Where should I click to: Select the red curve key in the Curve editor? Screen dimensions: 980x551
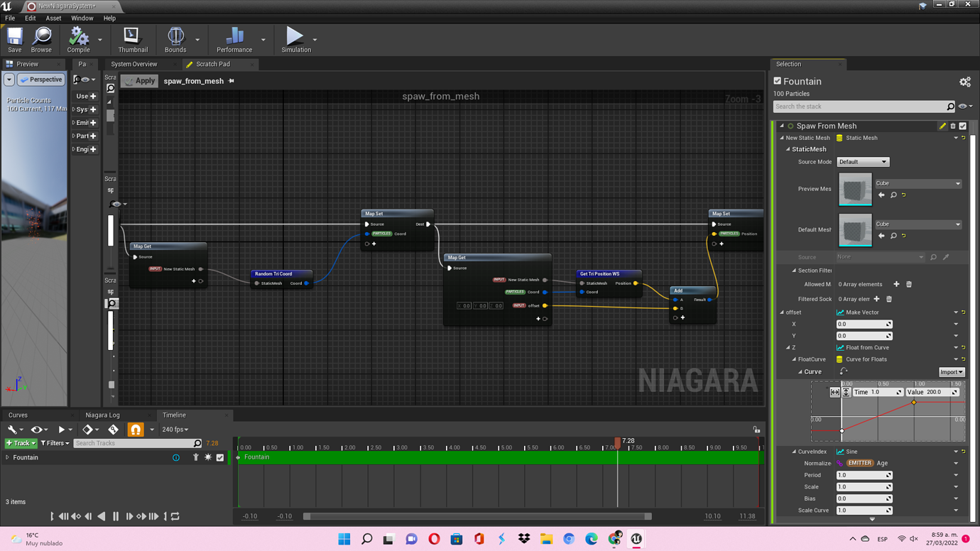(x=913, y=401)
